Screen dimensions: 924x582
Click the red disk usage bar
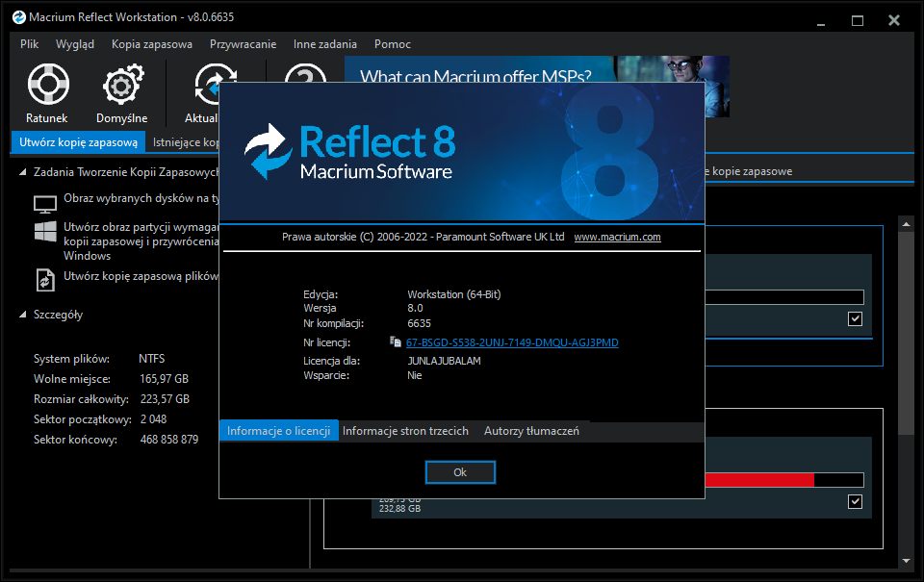coord(759,480)
